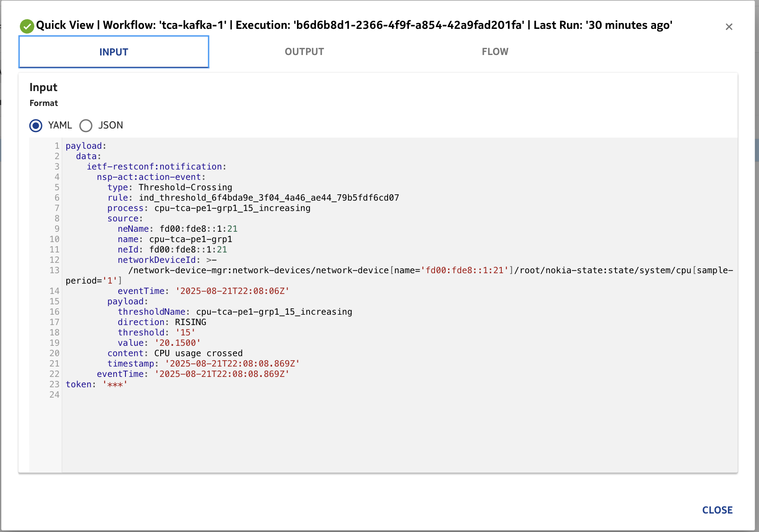Click line number 1 in the gutter
The image size is (759, 532).
(x=57, y=146)
